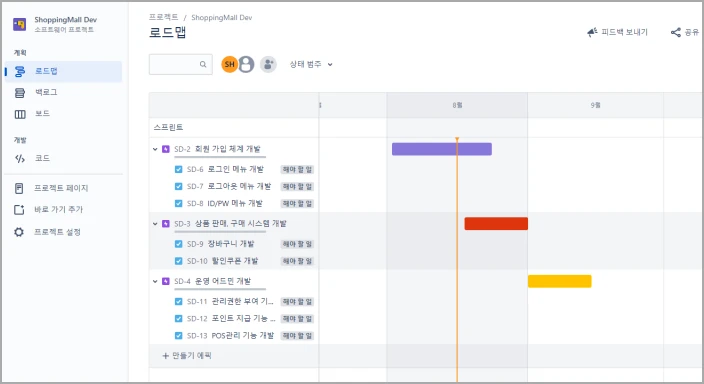The image size is (704, 384).
Task: Open the 보드 sidebar icon
Action: click(20, 114)
